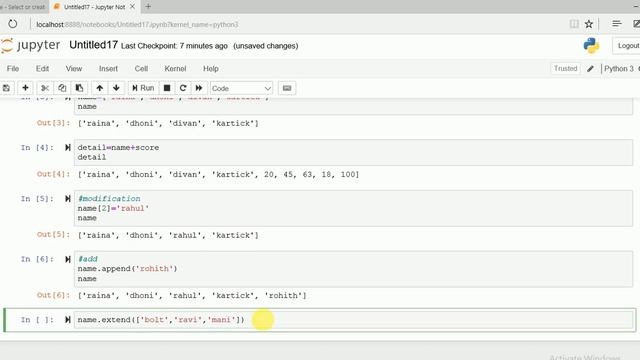Open the Cell menu

(141, 69)
